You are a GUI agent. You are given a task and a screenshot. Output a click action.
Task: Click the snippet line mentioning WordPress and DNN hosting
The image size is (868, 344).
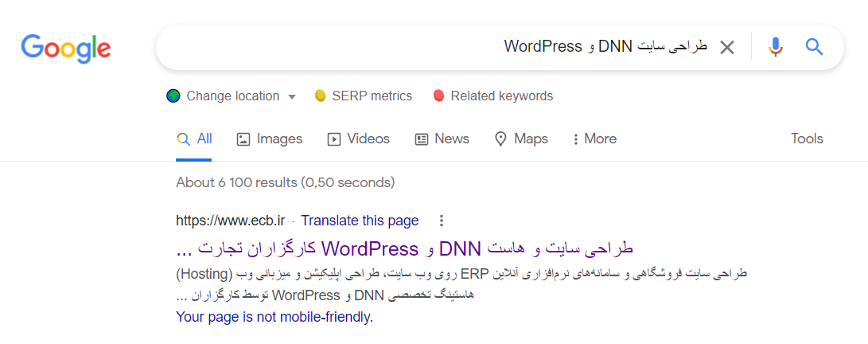325,295
